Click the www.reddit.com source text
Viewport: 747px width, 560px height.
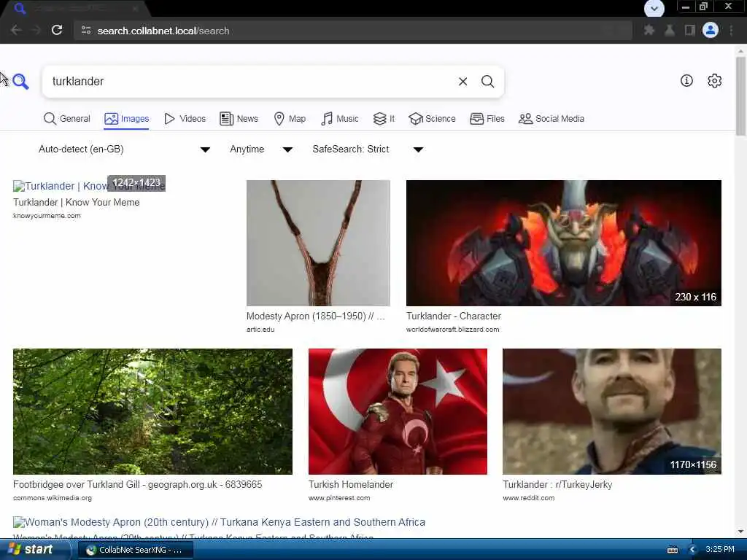[x=528, y=498]
